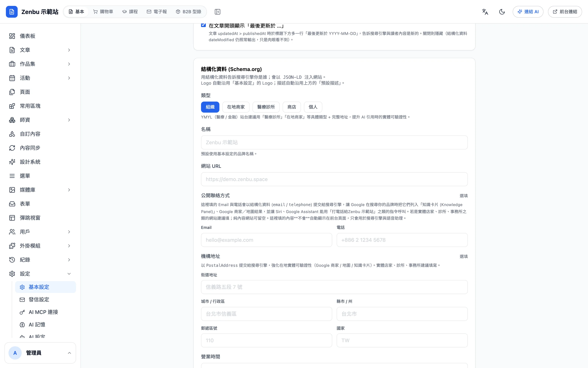Switch to dark mode moon icon

tap(502, 12)
